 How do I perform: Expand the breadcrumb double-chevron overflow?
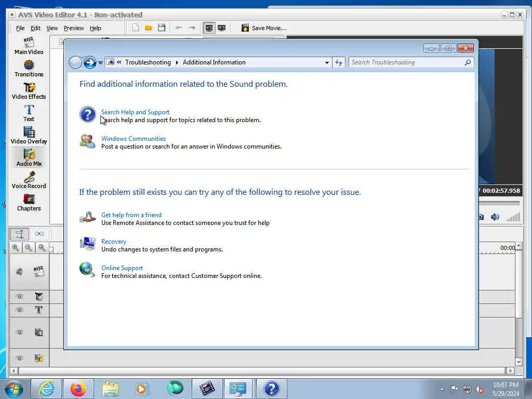pos(119,62)
